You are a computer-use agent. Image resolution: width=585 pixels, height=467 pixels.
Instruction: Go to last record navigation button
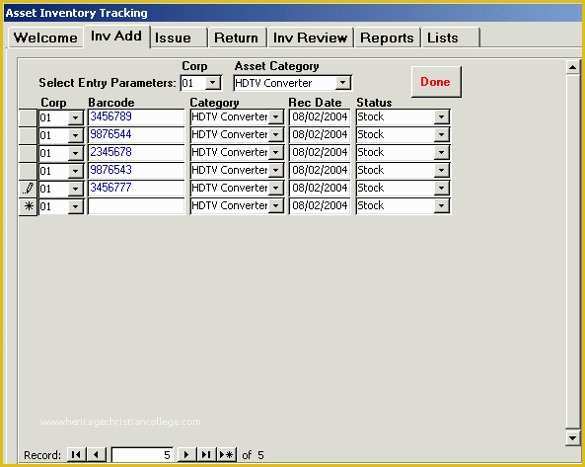(x=206, y=454)
